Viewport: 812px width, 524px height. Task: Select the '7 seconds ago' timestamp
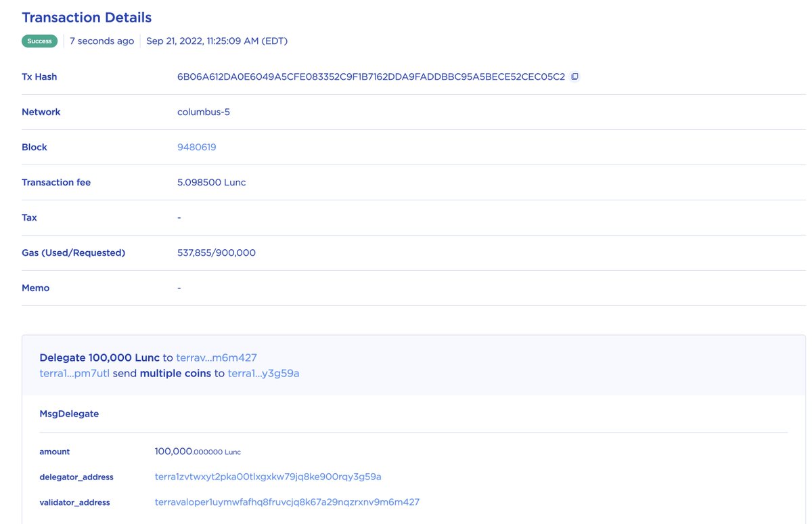tap(101, 41)
